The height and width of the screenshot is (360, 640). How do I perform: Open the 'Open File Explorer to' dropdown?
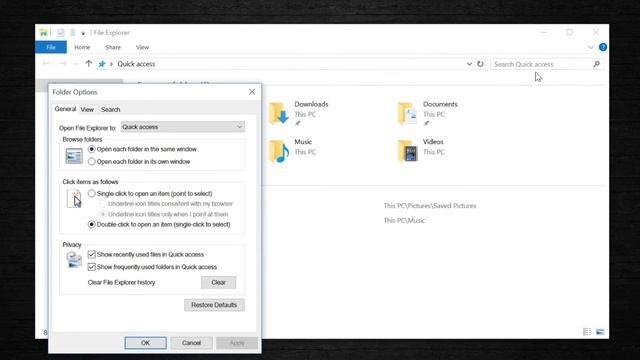pyautogui.click(x=183, y=127)
